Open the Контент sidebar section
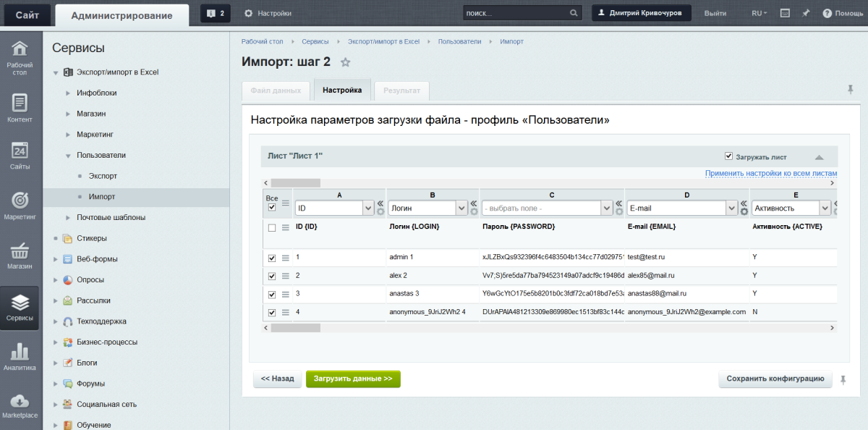Image resolution: width=868 pixels, height=430 pixels. (20, 108)
